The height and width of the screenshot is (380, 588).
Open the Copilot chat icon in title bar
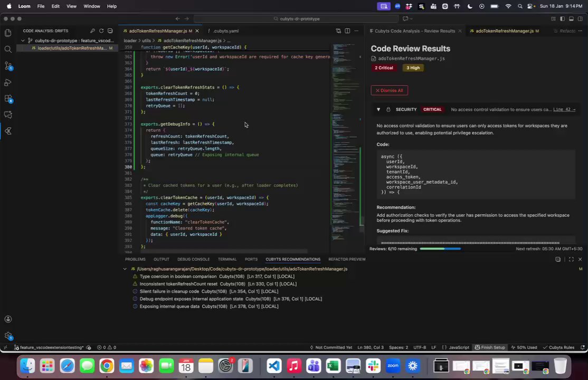tap(405, 18)
